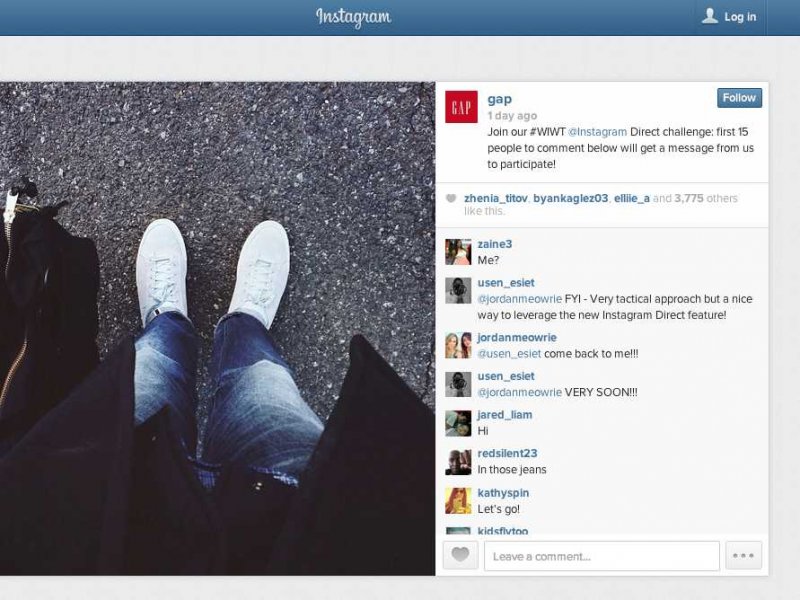Click the white sneakers post photo
The height and width of the screenshot is (600, 800).
(218, 329)
